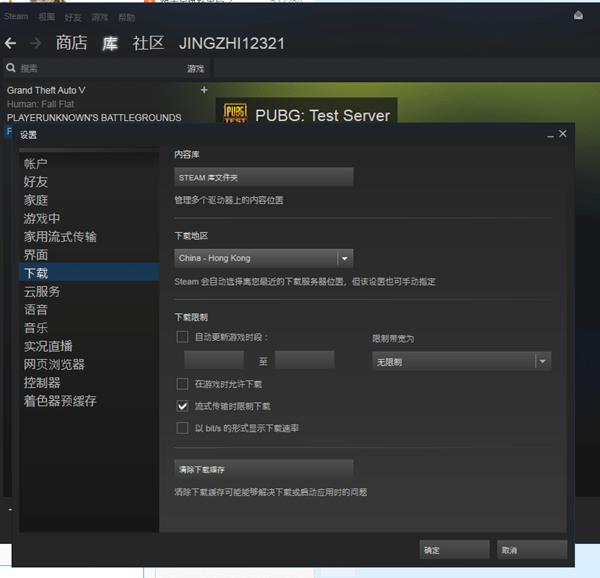Click the auto-update end time field
The width and height of the screenshot is (600, 578).
click(305, 360)
